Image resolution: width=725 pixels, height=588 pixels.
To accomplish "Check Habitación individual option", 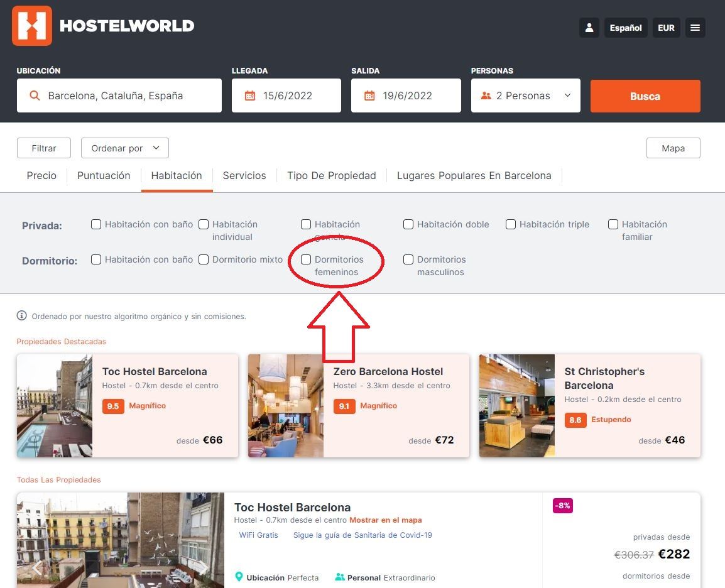I will click(204, 224).
